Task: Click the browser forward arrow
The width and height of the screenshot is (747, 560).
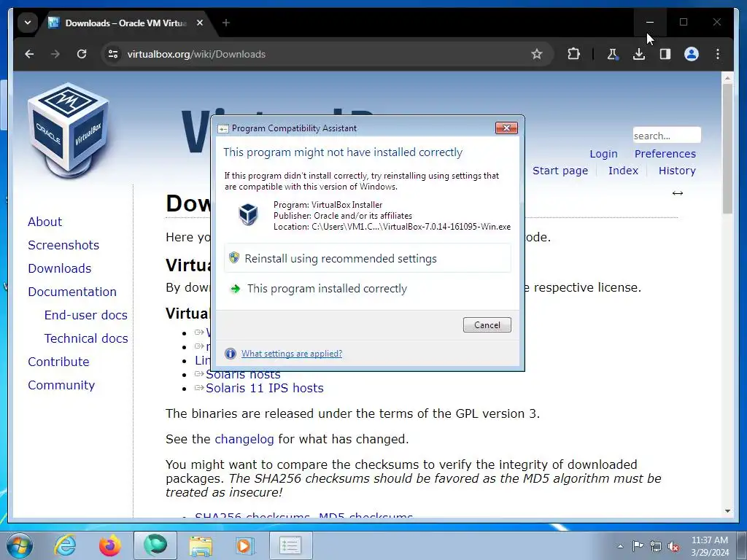Action: coord(55,54)
